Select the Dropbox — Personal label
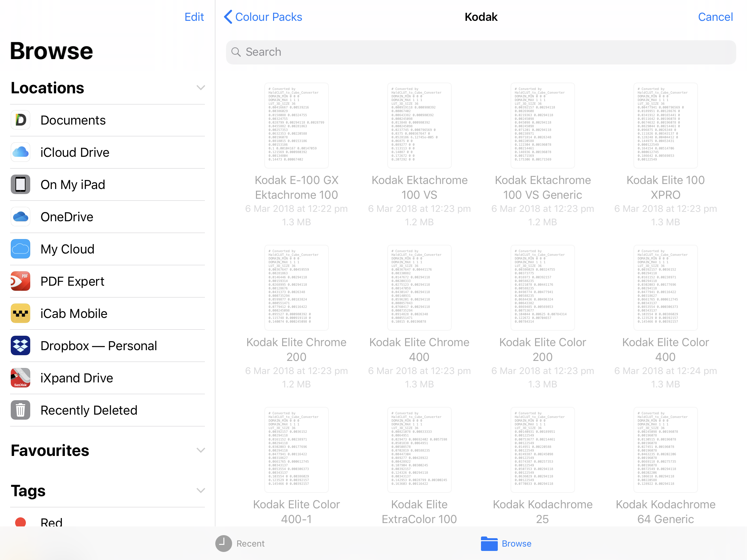This screenshot has width=747, height=560. point(99,346)
